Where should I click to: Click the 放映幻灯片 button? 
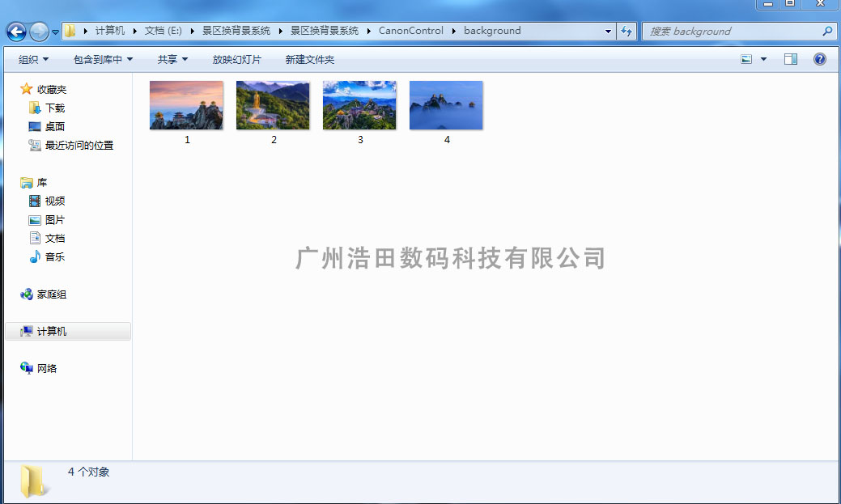[x=236, y=59]
